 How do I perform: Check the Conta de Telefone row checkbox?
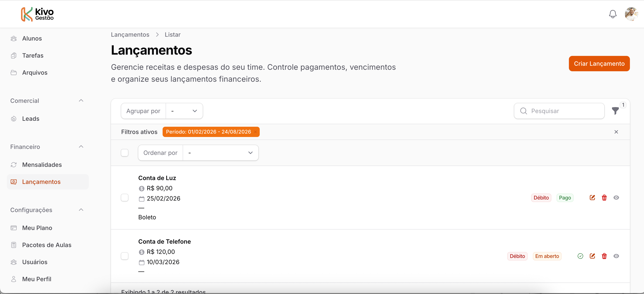(x=124, y=256)
